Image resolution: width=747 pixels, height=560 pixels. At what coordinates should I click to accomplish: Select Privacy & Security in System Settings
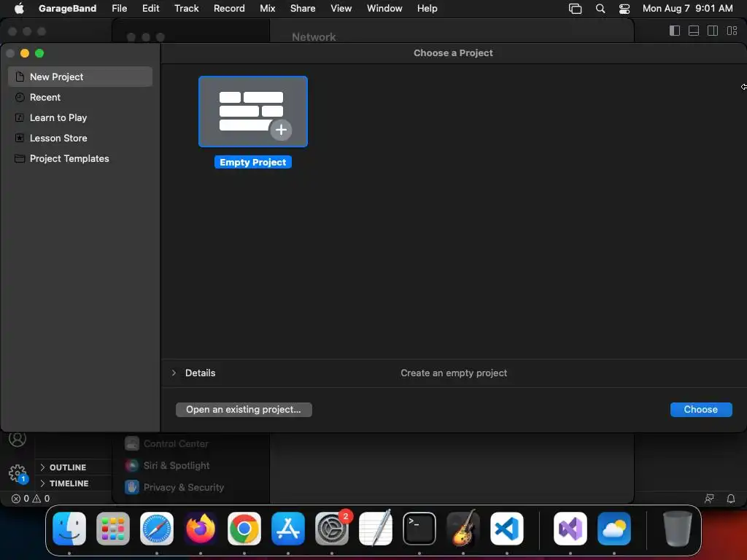click(x=174, y=487)
